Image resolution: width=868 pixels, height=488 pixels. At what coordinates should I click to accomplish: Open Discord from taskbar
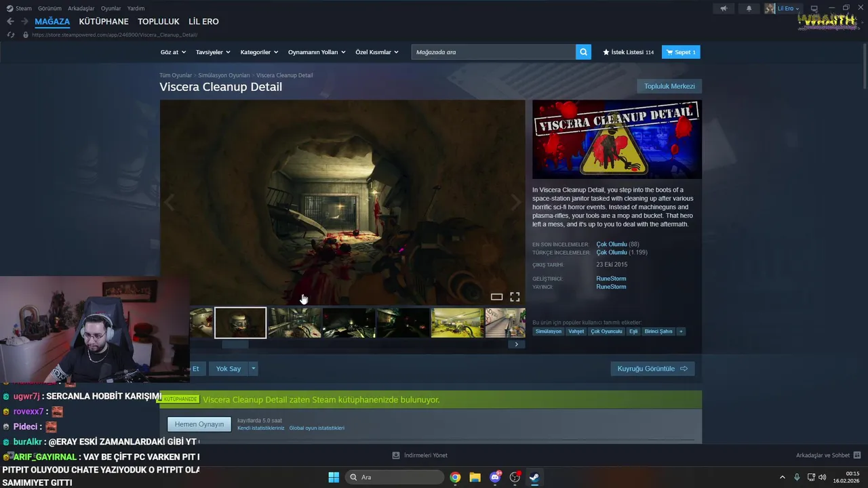pyautogui.click(x=495, y=477)
